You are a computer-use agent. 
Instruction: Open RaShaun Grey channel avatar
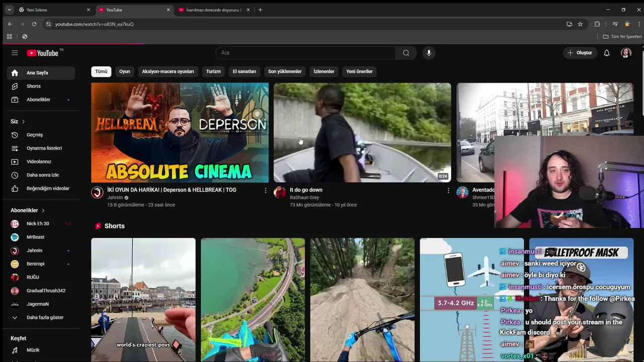tap(280, 193)
